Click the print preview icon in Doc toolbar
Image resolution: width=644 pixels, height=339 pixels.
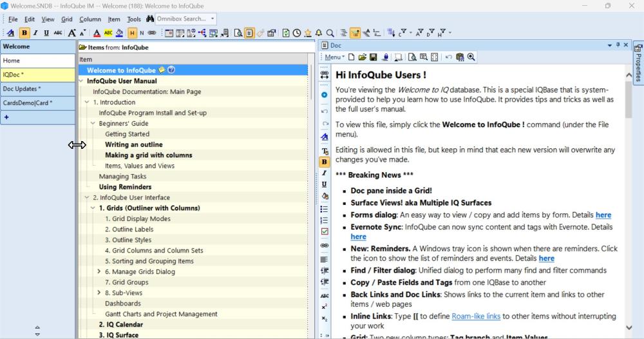click(x=412, y=57)
